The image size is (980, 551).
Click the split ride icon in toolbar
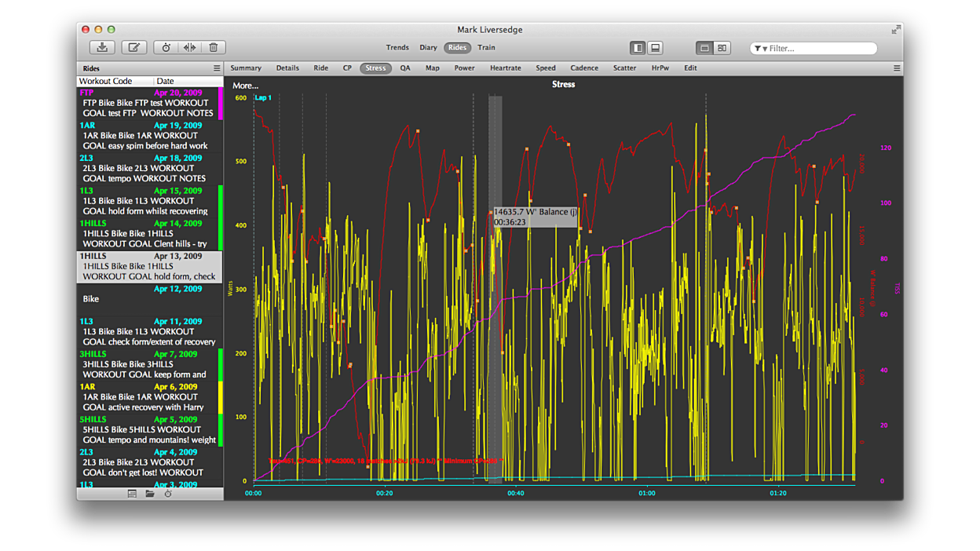[x=189, y=48]
